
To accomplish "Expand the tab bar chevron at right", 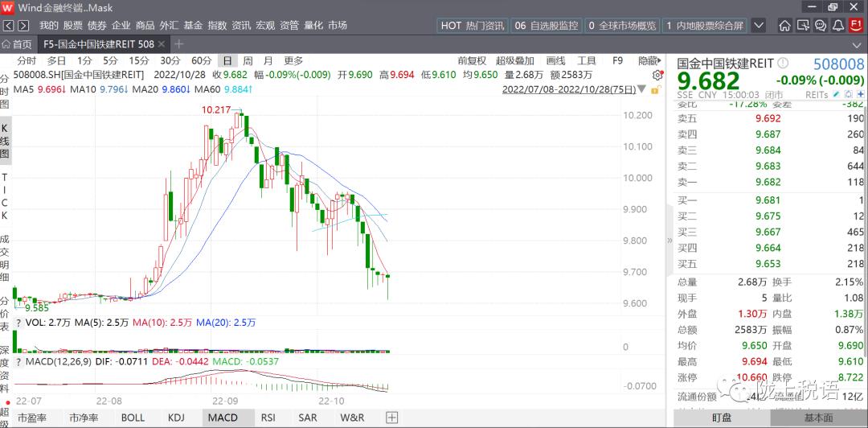I will [857, 44].
